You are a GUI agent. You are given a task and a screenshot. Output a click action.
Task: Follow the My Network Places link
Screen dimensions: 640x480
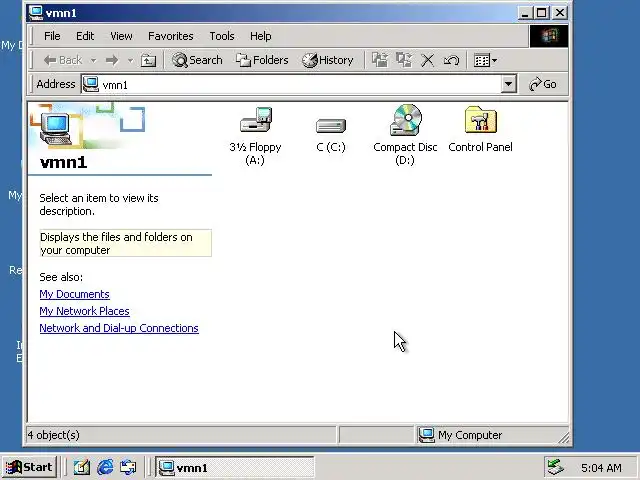point(84,311)
